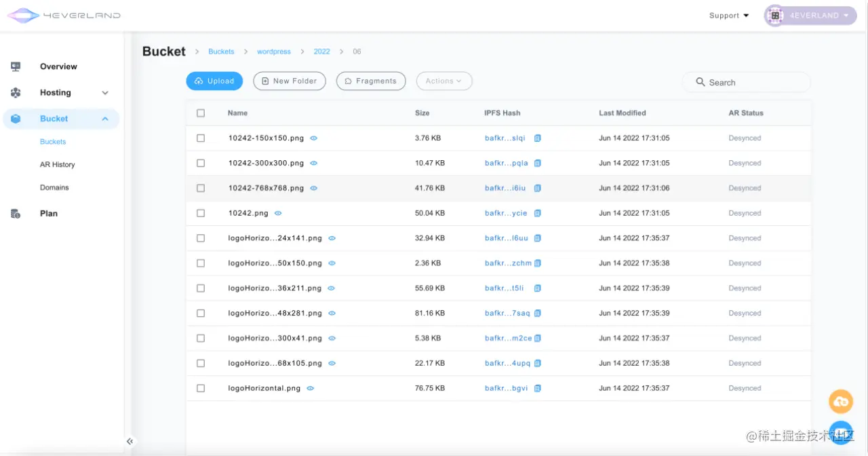Screen dimensions: 868x456
Task: Copy IPFS hash bafkr...m2ce
Action: 537,338
